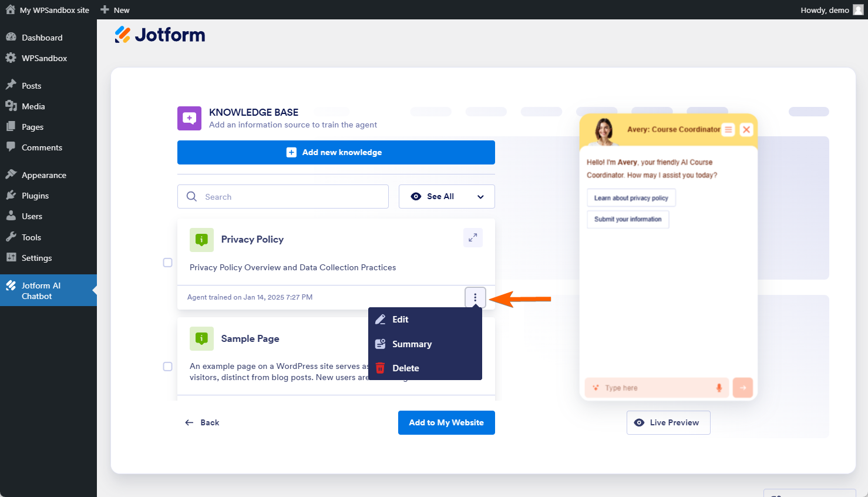Click the Howdy, demo account link

click(832, 10)
